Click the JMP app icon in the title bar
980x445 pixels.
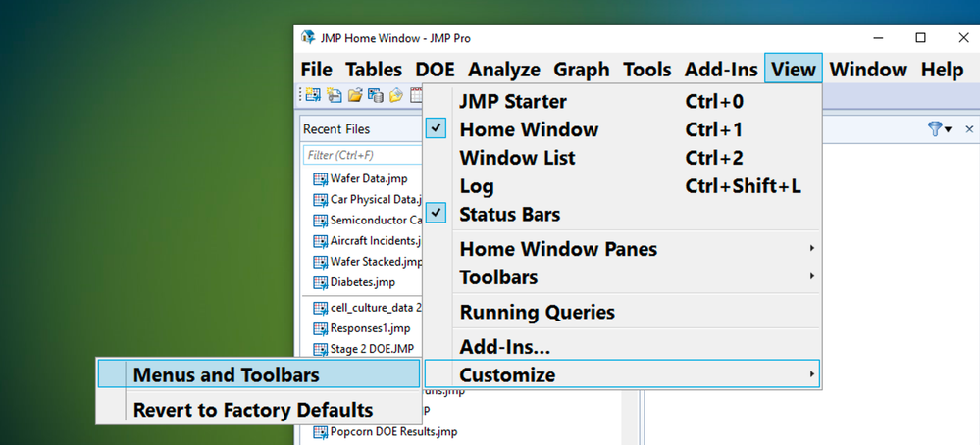[307, 38]
